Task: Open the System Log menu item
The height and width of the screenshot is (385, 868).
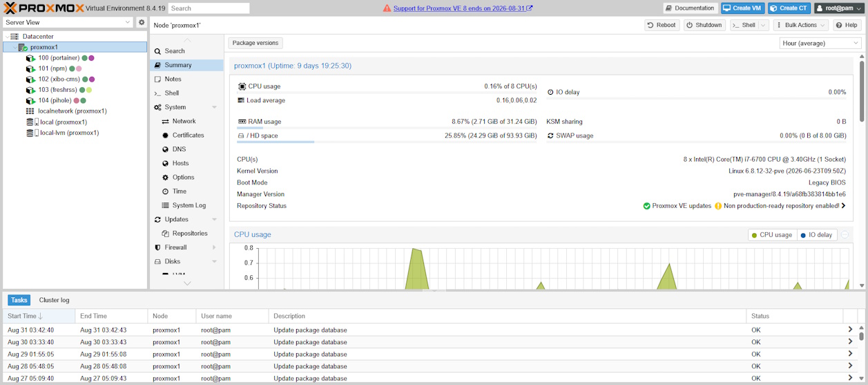Action: click(186, 205)
